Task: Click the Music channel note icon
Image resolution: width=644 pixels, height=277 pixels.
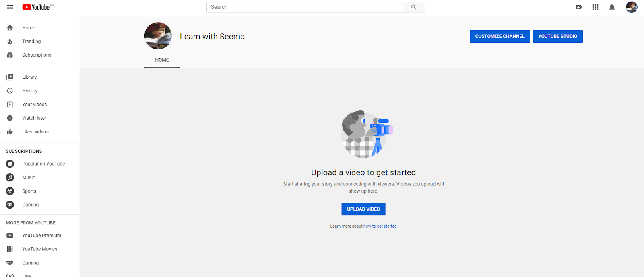Action: (10, 177)
